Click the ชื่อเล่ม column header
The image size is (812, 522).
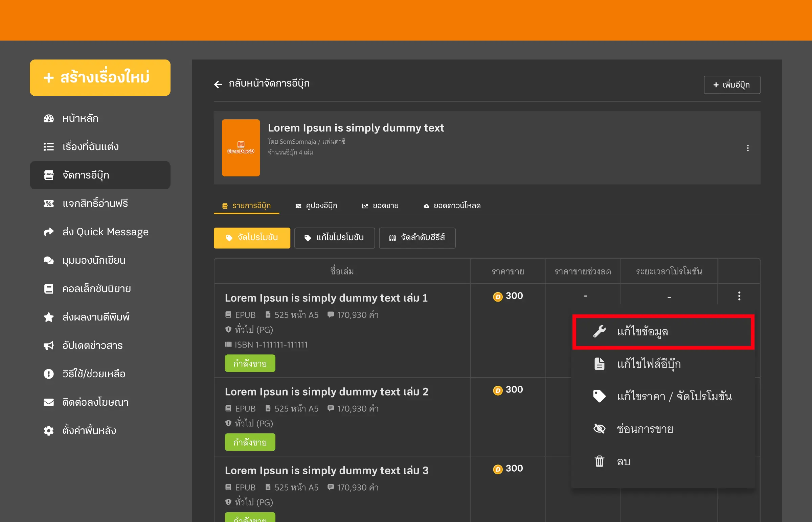click(342, 271)
